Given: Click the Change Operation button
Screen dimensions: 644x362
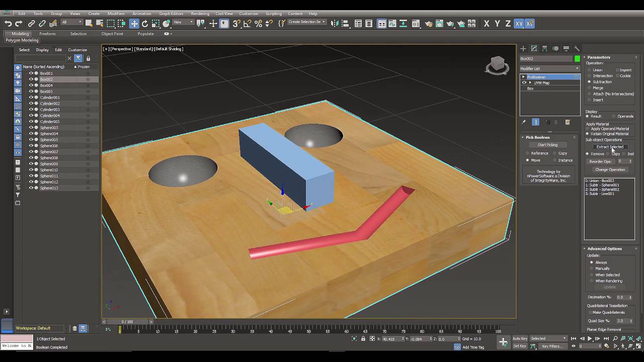Looking at the screenshot, I should pyautogui.click(x=610, y=169).
